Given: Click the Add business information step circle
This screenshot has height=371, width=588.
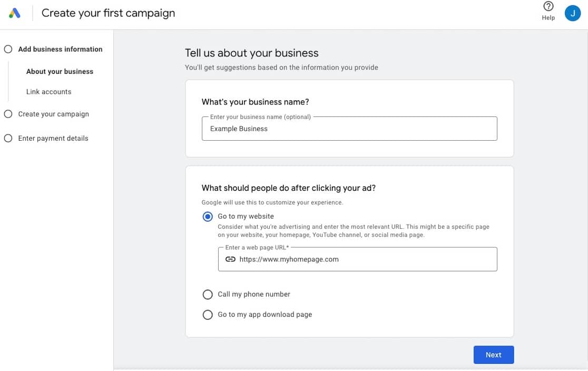Looking at the screenshot, I should (8, 49).
